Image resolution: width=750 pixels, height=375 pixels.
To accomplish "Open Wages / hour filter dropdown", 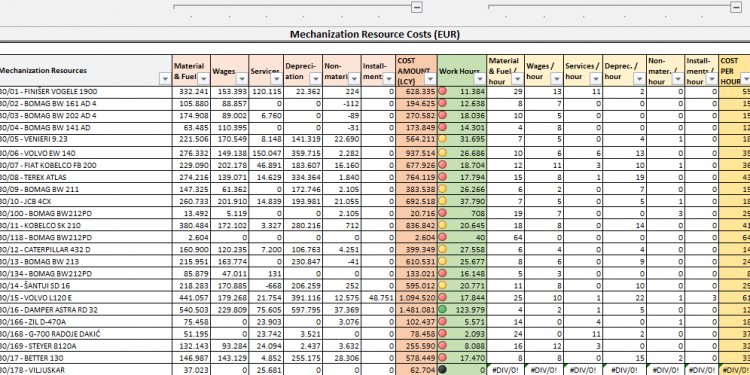I will click(556, 79).
